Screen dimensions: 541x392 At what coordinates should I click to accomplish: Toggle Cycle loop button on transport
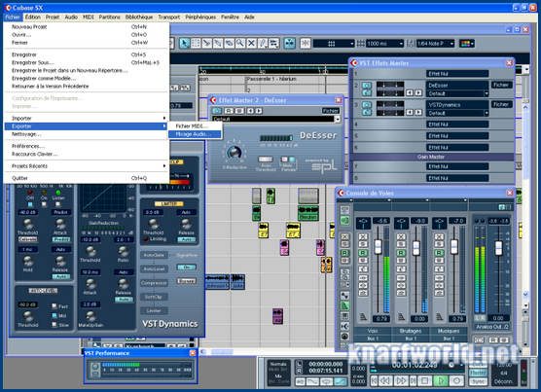(326, 381)
